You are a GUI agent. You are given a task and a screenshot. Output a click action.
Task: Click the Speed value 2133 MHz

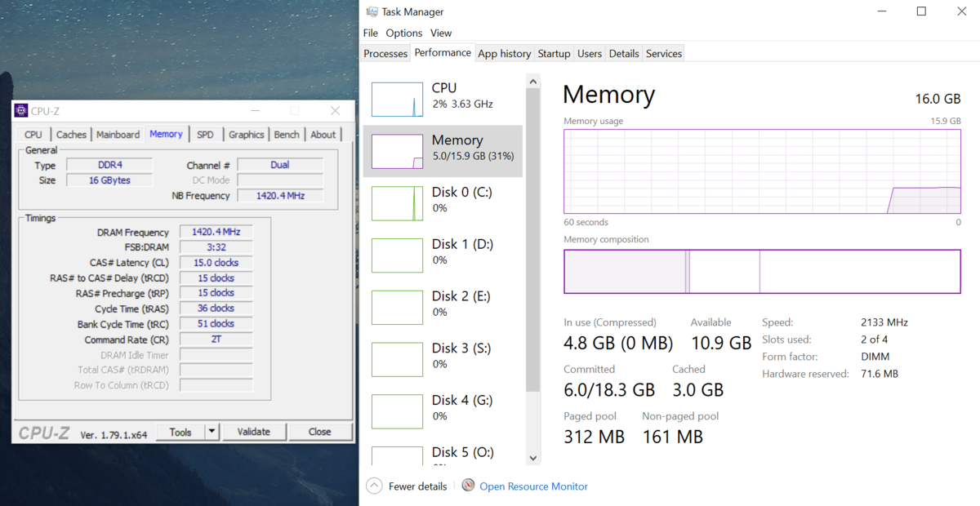(884, 322)
